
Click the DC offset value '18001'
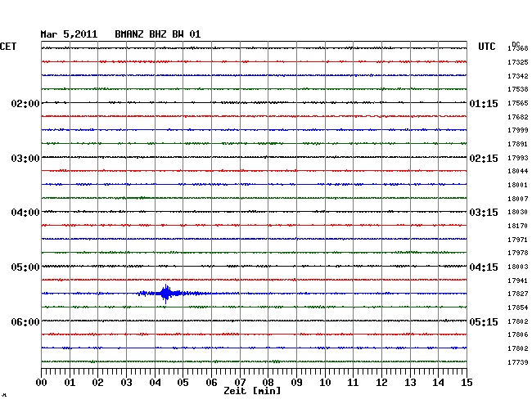point(518,185)
